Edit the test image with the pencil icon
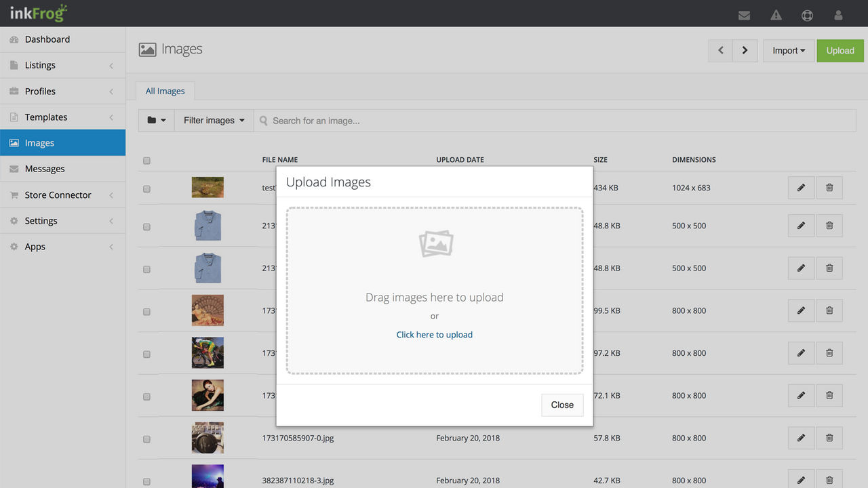The image size is (868, 488). pos(801,188)
